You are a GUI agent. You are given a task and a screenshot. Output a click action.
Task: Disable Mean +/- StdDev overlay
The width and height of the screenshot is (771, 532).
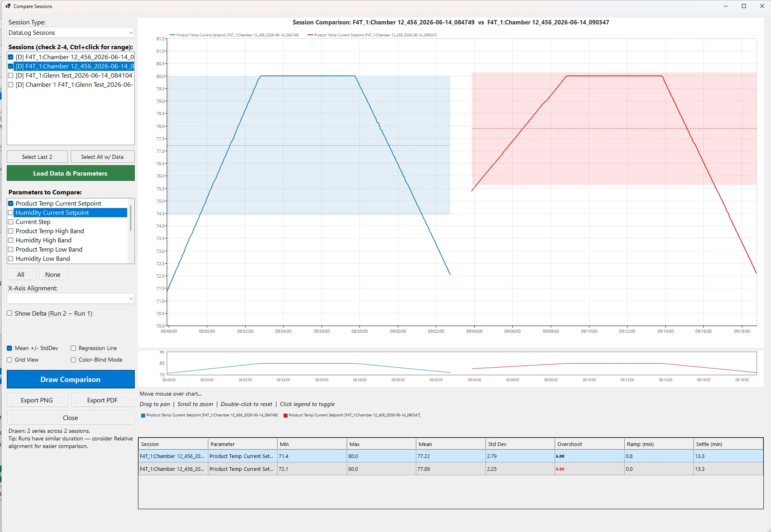click(10, 348)
